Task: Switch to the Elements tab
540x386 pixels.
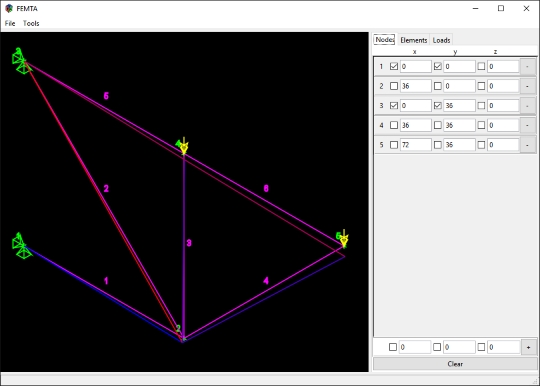Action: (414, 40)
